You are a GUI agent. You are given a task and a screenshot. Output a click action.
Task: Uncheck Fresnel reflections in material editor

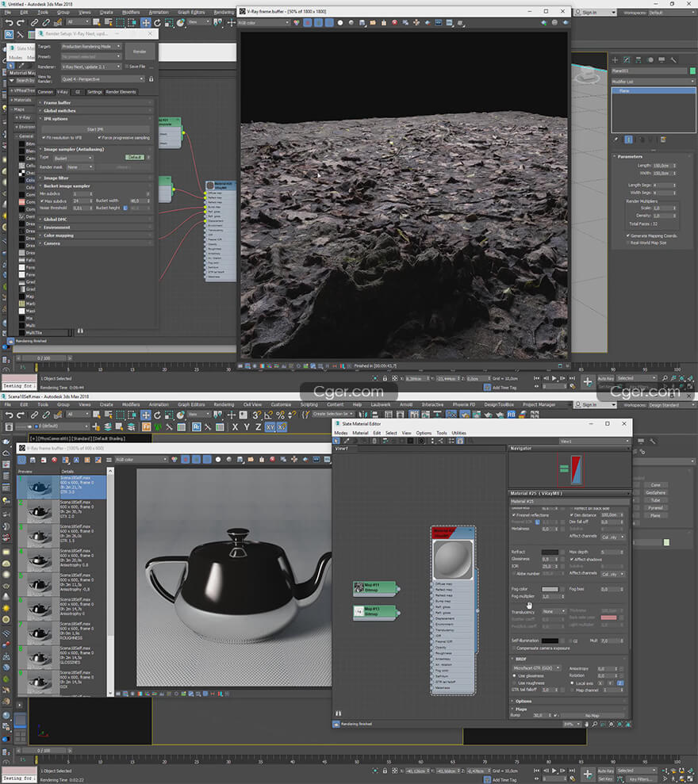tap(514, 514)
